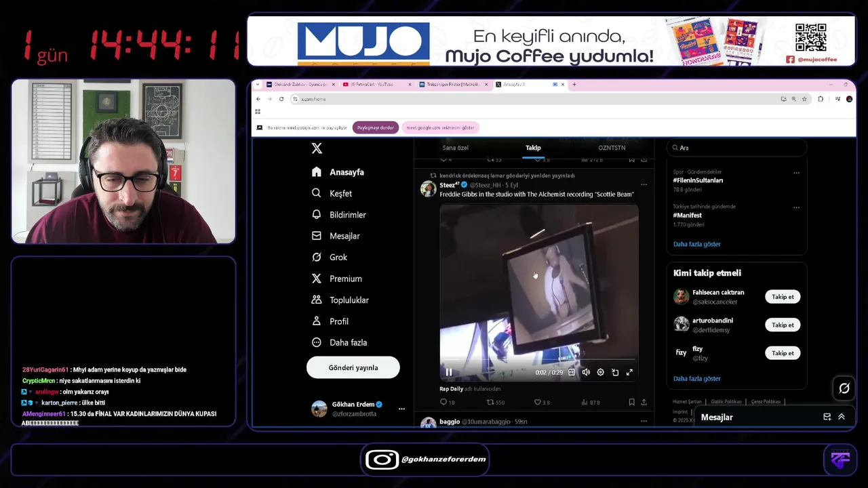
Task: Open Bildirimler notifications
Action: tap(338, 215)
